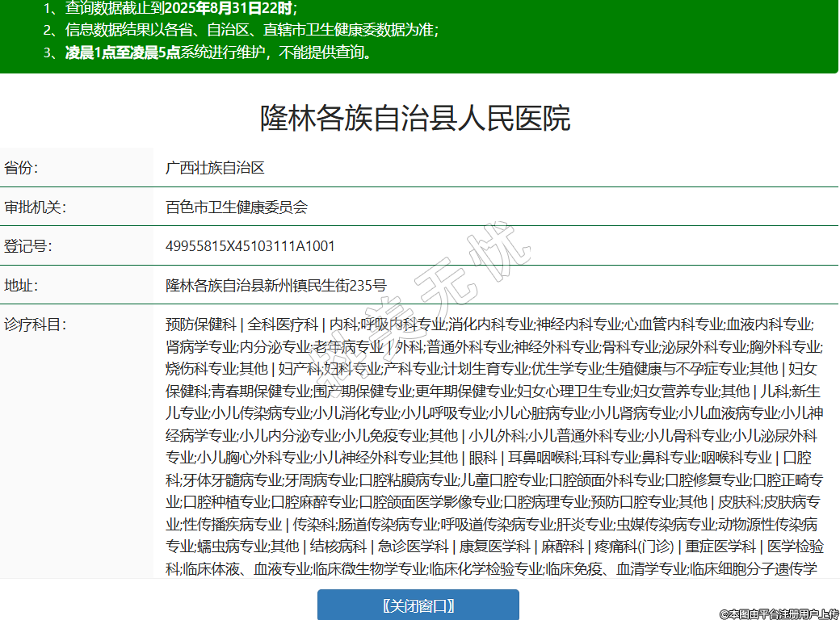Click the 诊疗科目 field label

35,325
